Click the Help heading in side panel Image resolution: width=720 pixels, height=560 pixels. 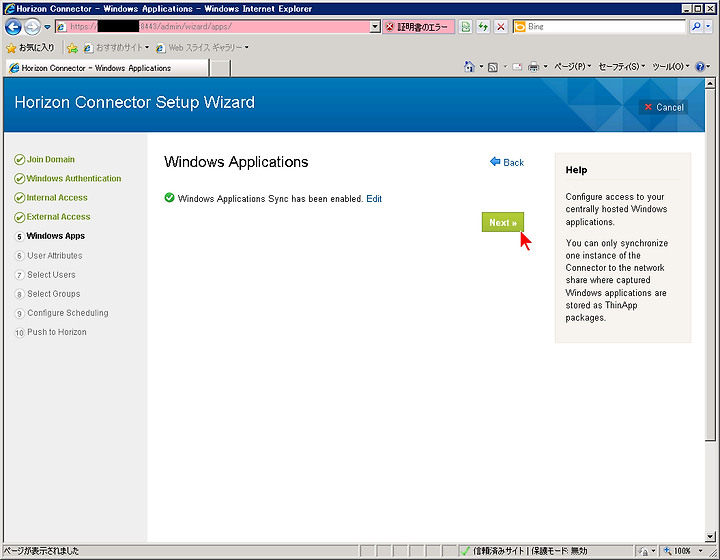pos(576,170)
